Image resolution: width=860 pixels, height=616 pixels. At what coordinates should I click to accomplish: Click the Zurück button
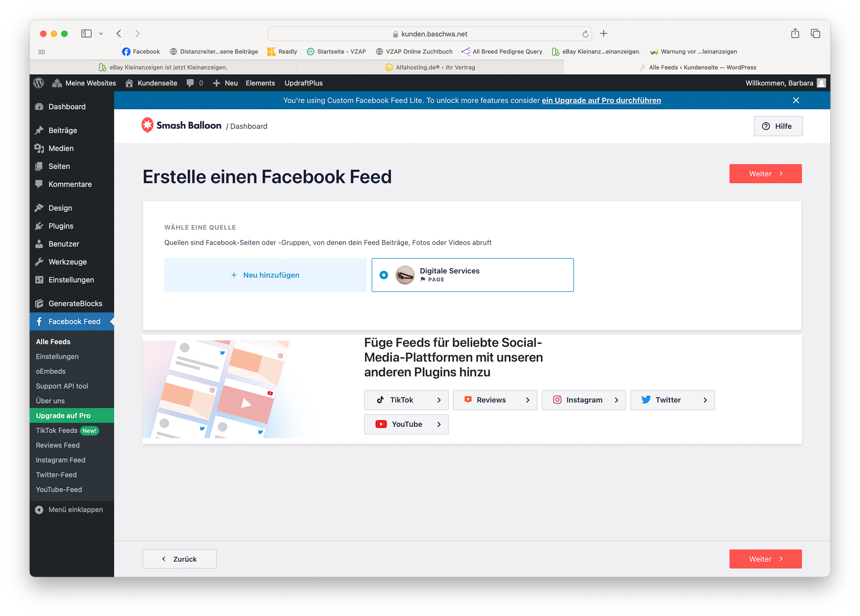click(x=180, y=559)
